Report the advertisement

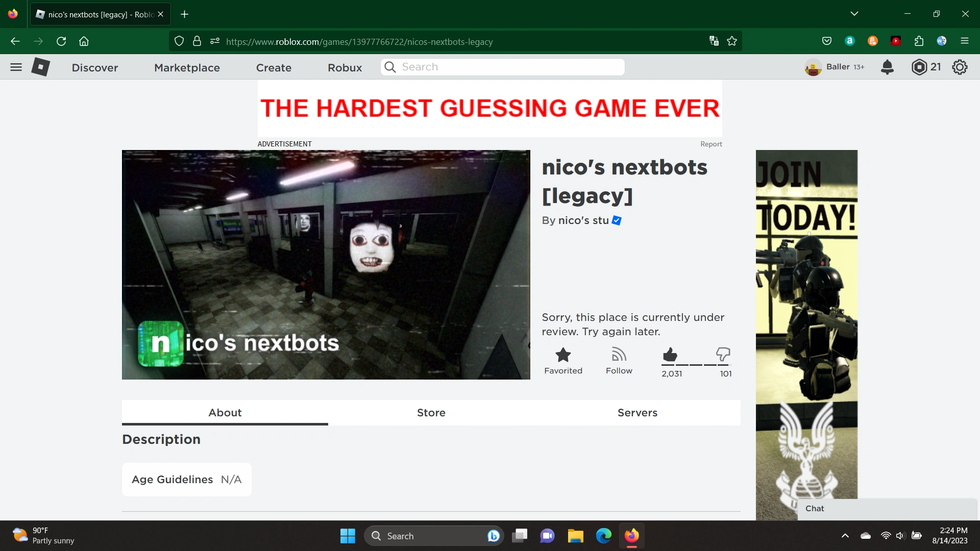[x=711, y=144]
